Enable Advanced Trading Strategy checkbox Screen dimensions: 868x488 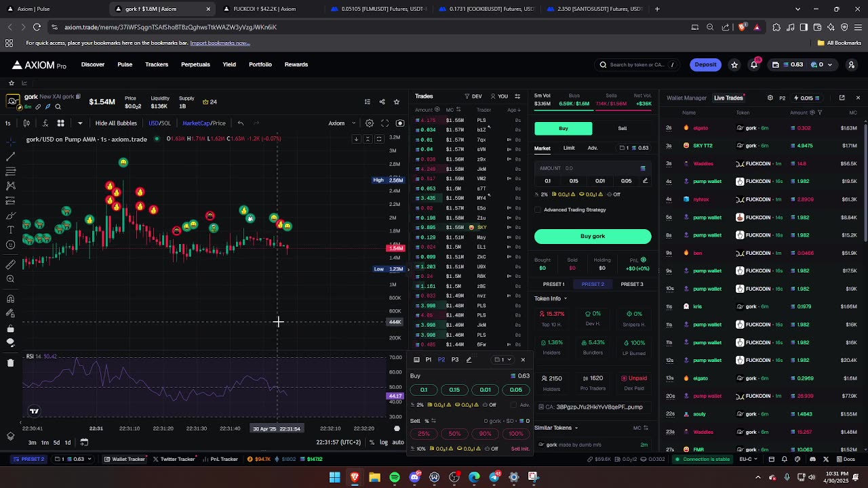(538, 210)
